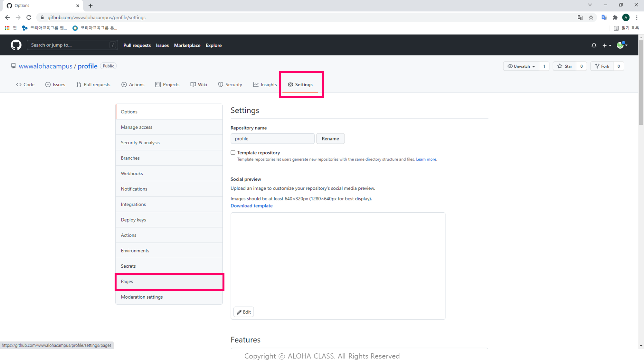Toggle the Template repository checkbox
This screenshot has height=364, width=644.
point(233,152)
